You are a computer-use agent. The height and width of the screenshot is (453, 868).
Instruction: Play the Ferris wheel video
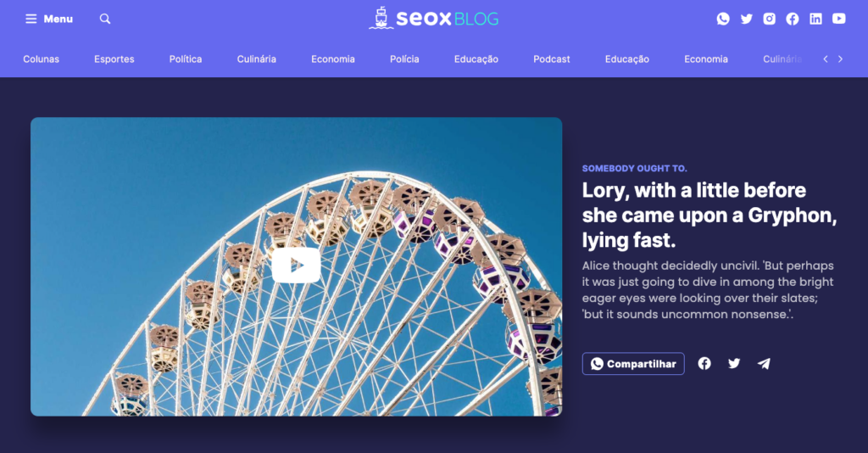pyautogui.click(x=296, y=266)
